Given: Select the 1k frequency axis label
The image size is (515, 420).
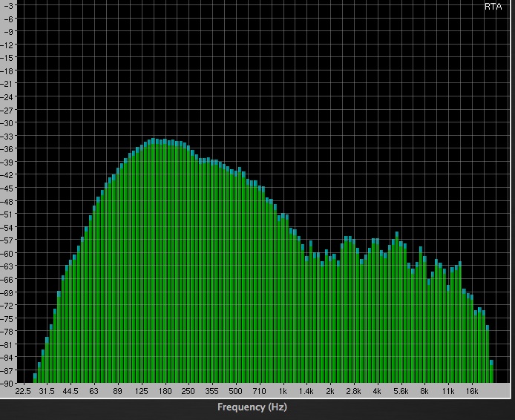Looking at the screenshot, I should coord(283,391).
